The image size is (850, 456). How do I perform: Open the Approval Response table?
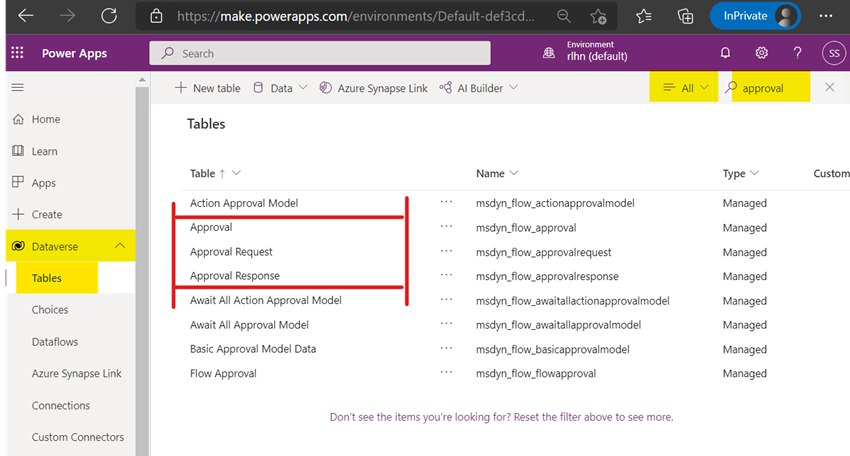tap(235, 275)
